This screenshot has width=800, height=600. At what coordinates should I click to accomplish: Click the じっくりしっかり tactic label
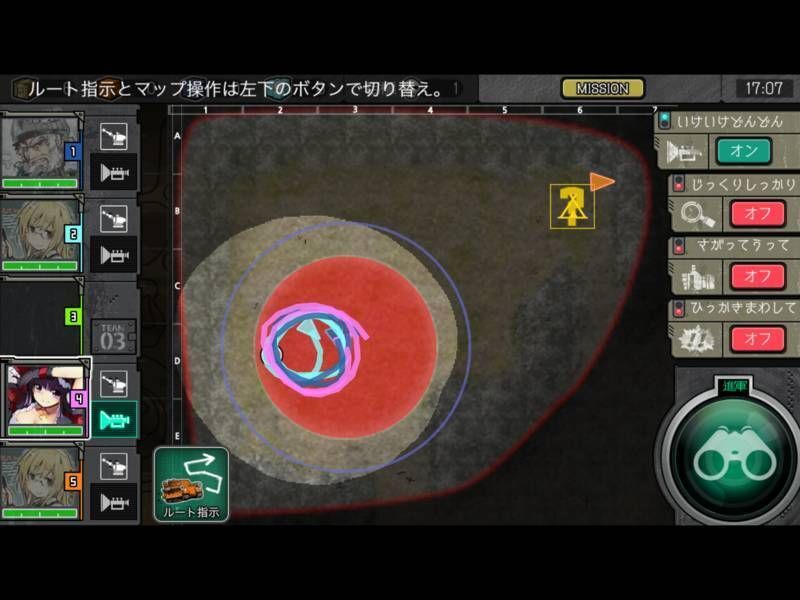(743, 184)
